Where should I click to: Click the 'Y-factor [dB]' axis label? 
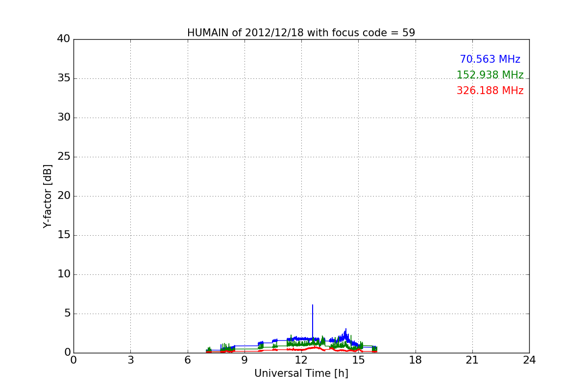48,196
